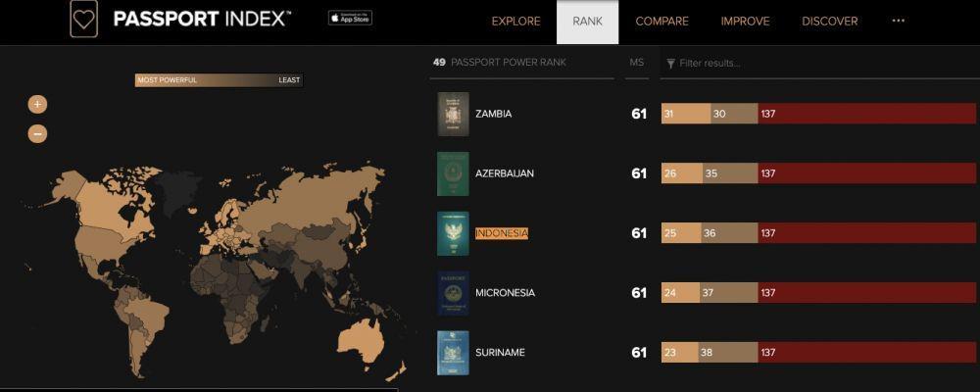Open the Improve tab
This screenshot has width=980, height=392.
click(745, 22)
